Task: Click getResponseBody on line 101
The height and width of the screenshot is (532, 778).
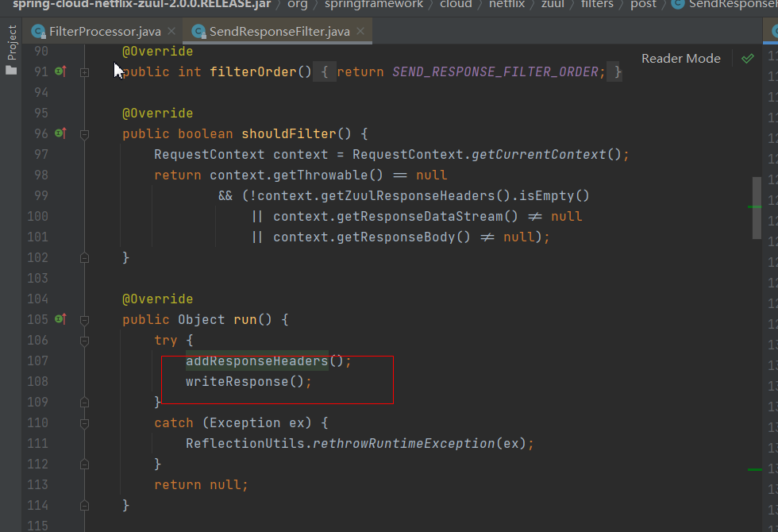Action: pos(396,237)
